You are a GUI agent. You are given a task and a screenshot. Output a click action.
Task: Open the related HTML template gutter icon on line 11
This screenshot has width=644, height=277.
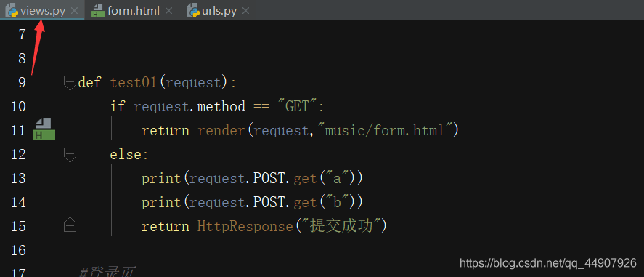[x=44, y=129]
